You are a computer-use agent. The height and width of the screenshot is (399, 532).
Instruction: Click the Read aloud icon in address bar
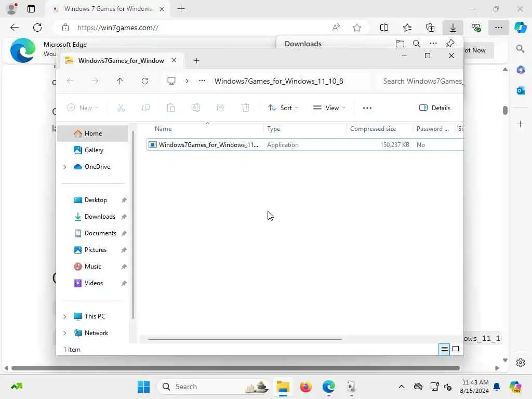click(336, 28)
